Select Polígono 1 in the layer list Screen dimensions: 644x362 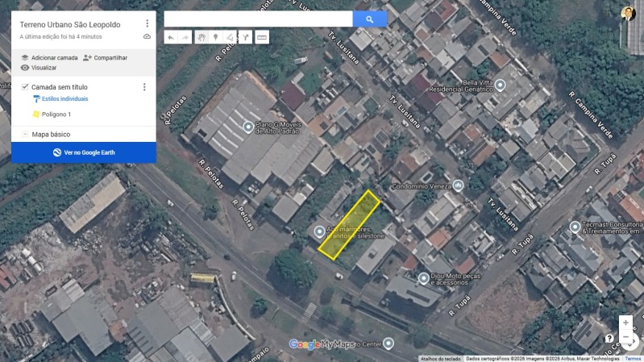point(56,114)
